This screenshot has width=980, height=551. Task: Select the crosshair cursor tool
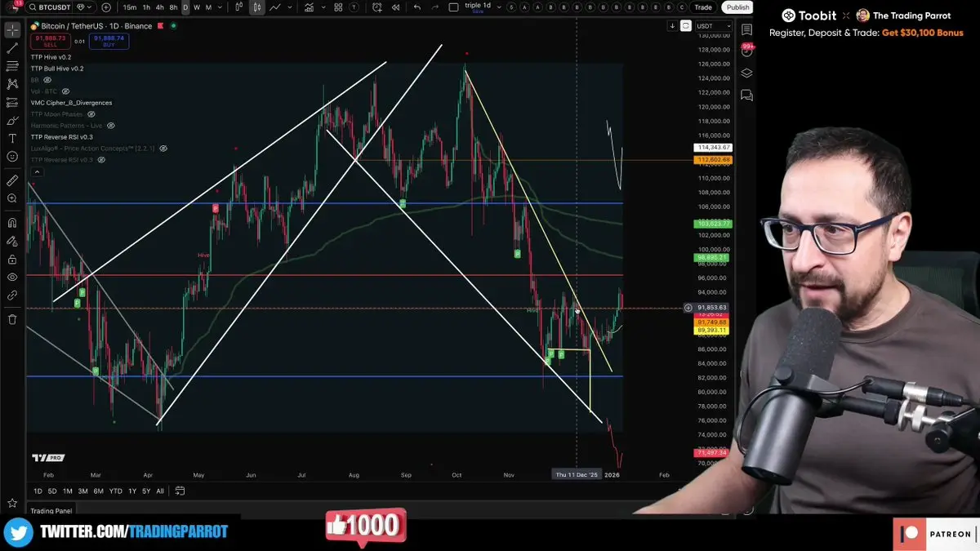(12, 30)
